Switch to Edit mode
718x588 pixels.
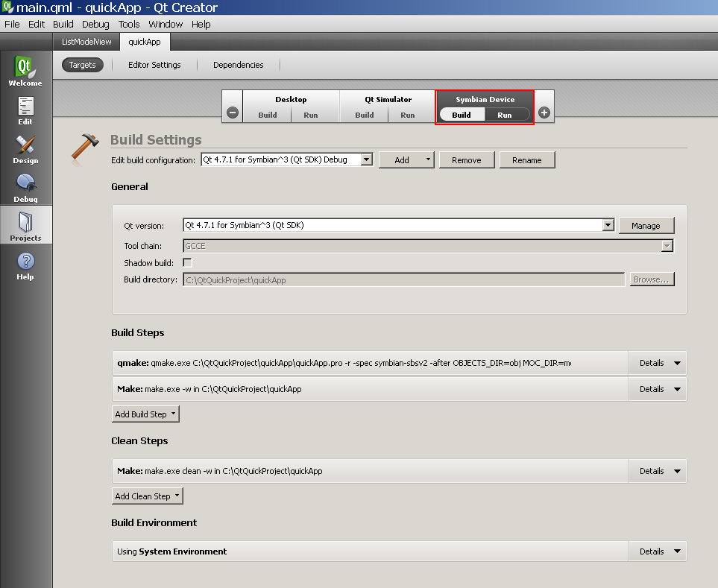[x=25, y=111]
